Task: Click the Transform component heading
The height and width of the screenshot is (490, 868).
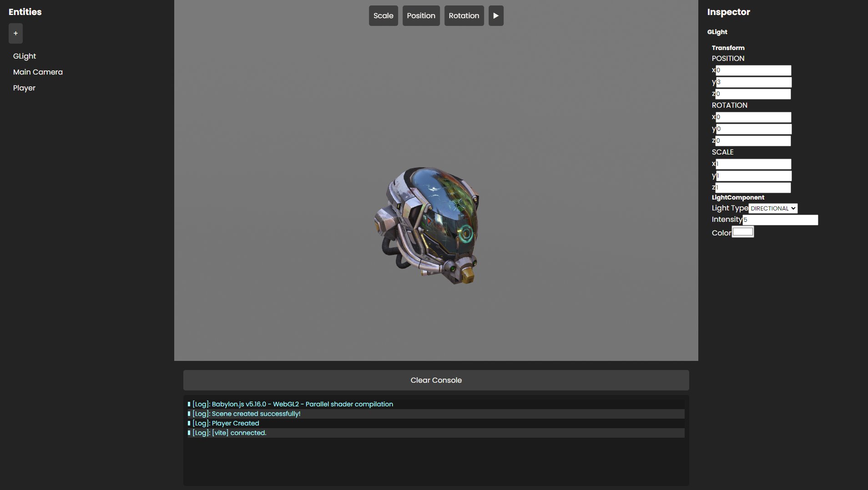Action: click(x=728, y=48)
